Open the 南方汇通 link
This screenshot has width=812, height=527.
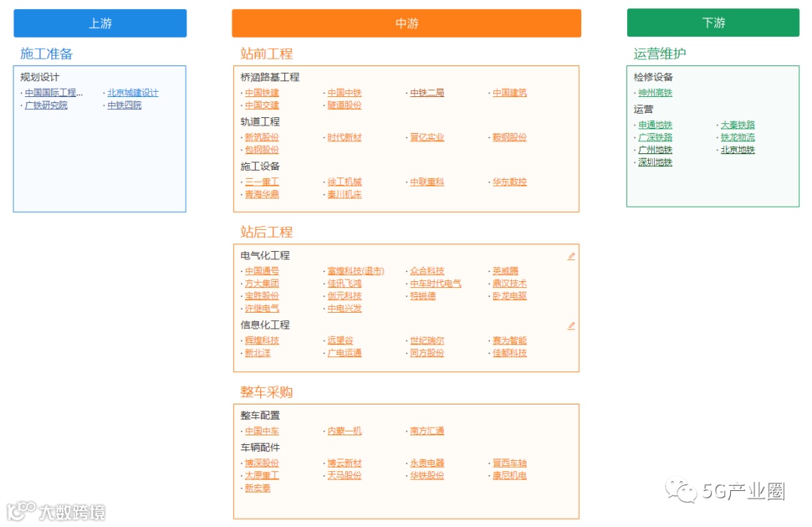pos(427,431)
